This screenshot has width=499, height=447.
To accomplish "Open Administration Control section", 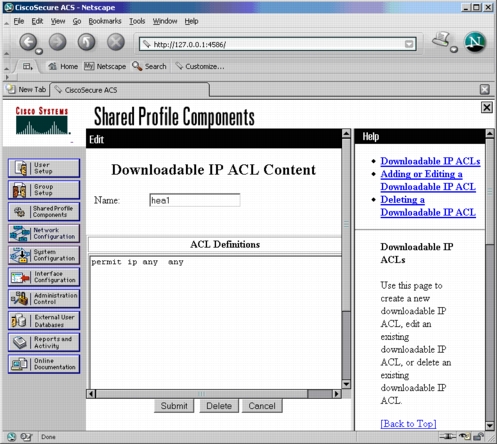I will point(44,299).
